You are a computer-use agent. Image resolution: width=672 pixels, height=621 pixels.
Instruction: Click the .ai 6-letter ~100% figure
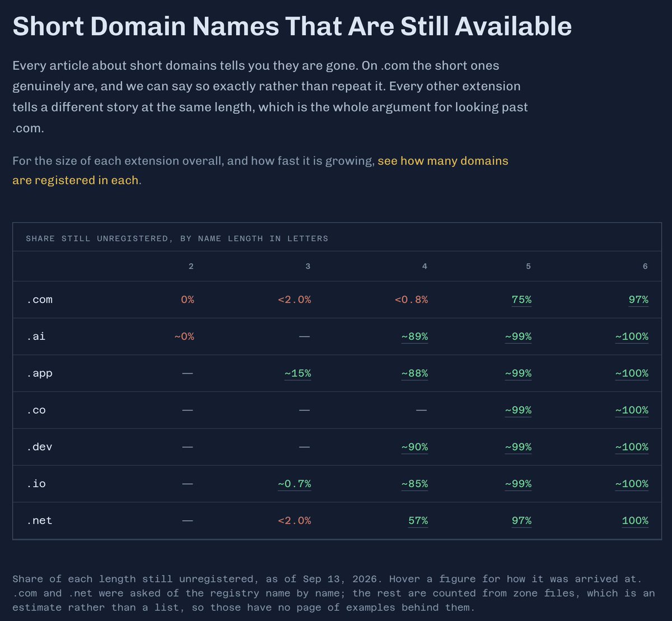coord(632,337)
